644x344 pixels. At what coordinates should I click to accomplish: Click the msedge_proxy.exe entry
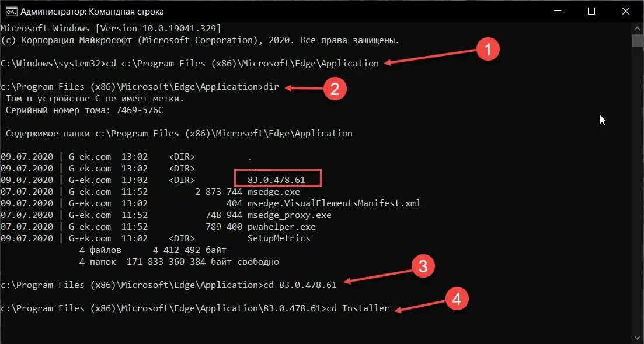coord(289,215)
